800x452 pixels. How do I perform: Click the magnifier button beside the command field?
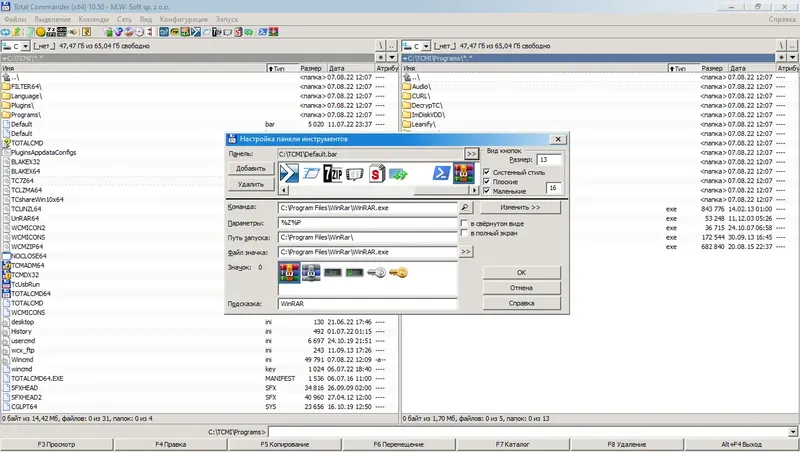(x=465, y=208)
